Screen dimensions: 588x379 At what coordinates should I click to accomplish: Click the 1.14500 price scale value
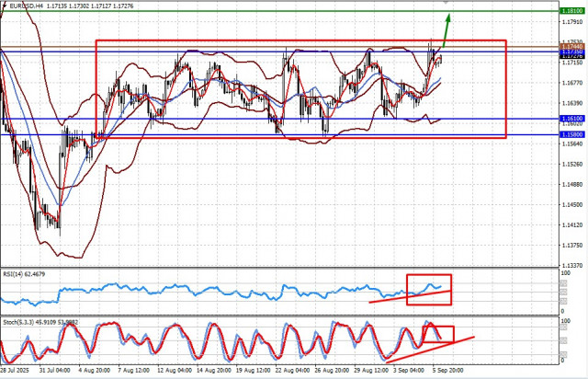572,205
